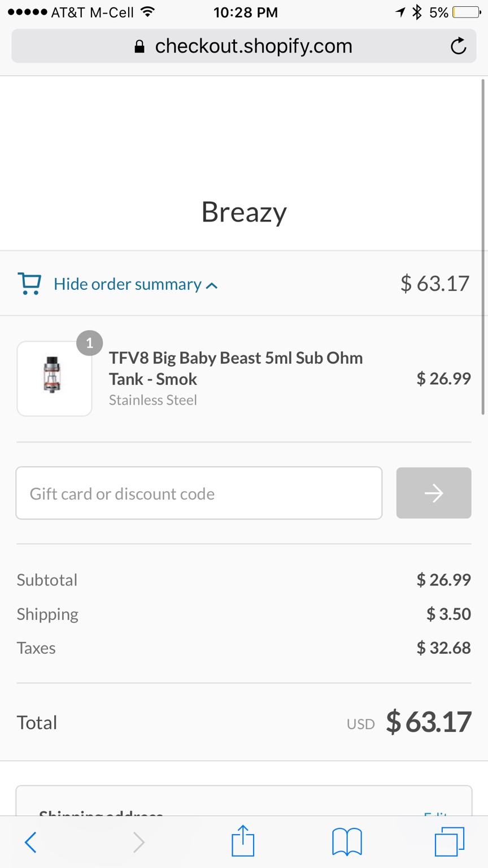Tap the shopping cart icon

coord(29,283)
